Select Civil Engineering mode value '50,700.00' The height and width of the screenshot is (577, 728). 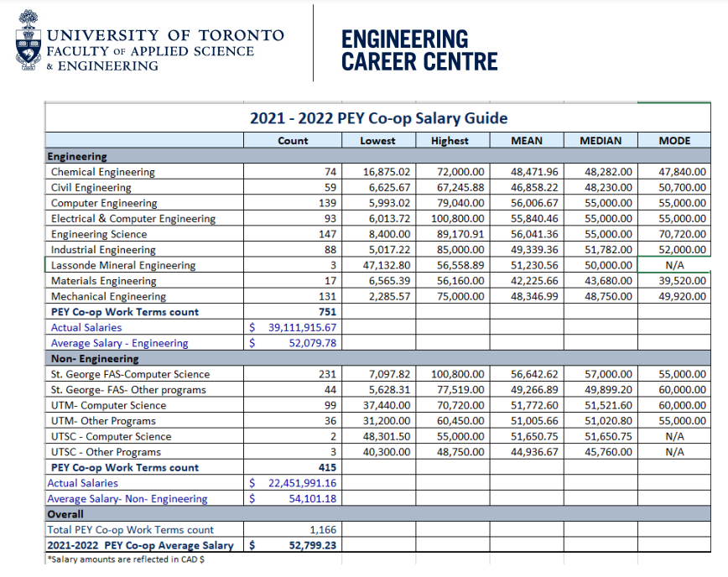click(x=683, y=188)
